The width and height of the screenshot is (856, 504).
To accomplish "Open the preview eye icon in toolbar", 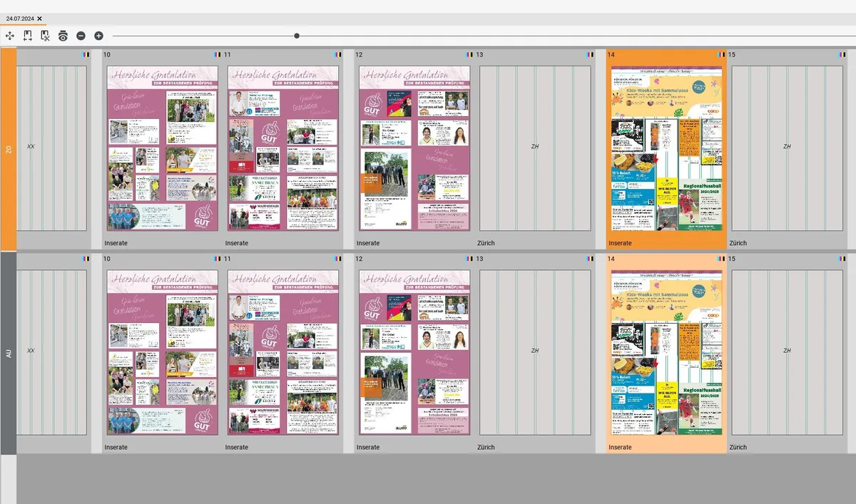I will coord(63,35).
